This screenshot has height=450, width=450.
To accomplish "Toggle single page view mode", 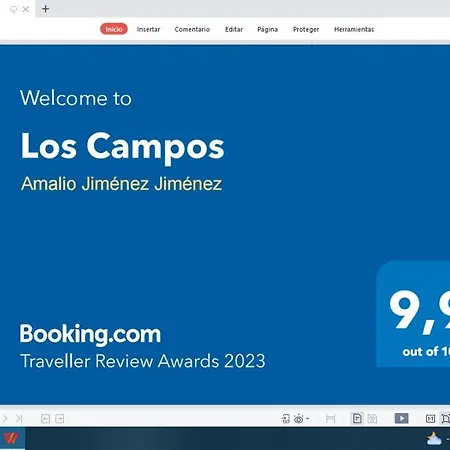I will (x=357, y=418).
